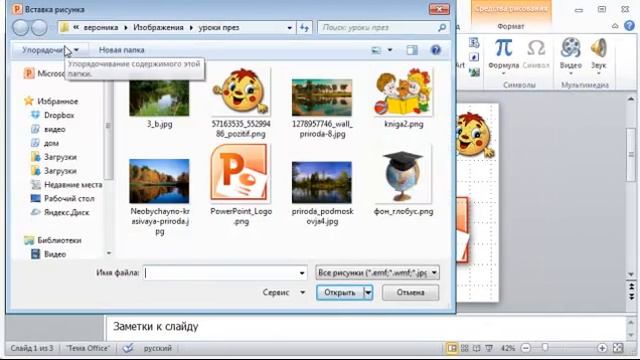Switch to Slide Sorter view icon

tap(464, 348)
